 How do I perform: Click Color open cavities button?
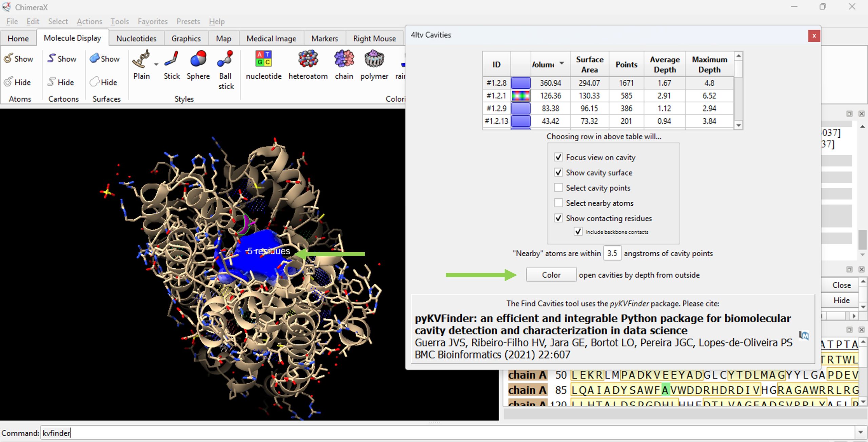coord(551,275)
